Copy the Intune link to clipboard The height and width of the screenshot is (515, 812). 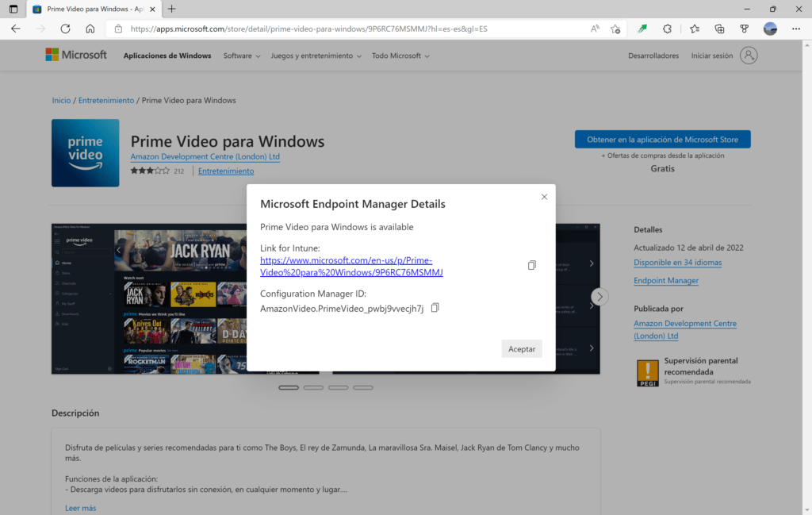click(x=532, y=265)
